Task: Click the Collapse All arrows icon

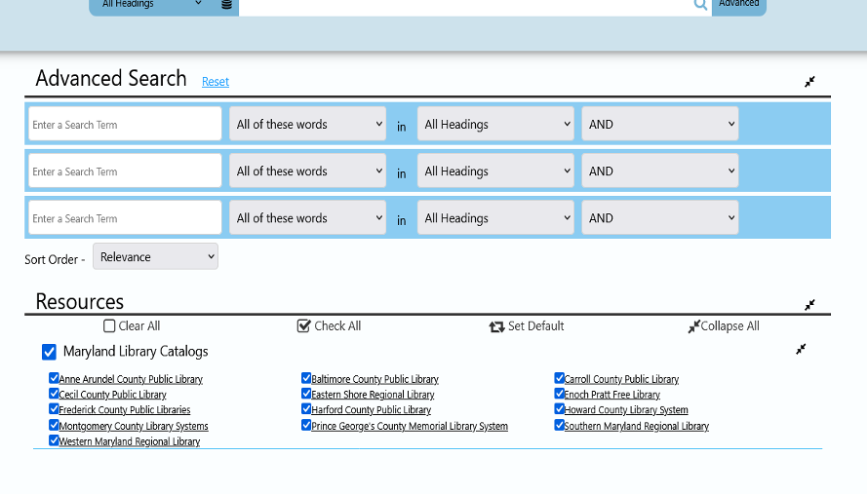Action: (x=693, y=326)
